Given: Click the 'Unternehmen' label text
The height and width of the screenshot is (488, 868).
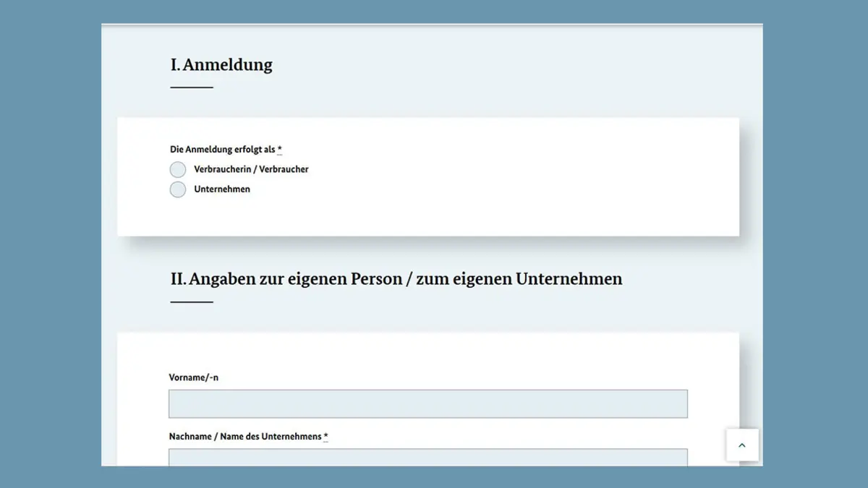Looking at the screenshot, I should (x=222, y=189).
